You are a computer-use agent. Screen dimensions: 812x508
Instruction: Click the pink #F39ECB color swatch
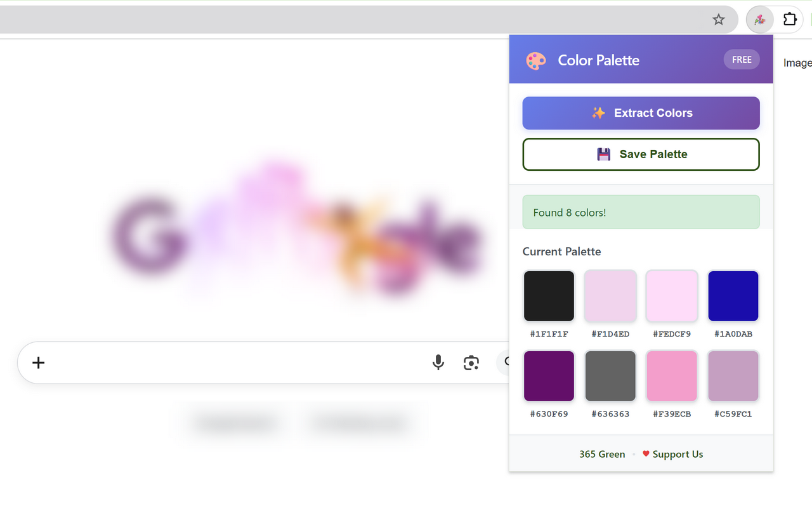[672, 376]
